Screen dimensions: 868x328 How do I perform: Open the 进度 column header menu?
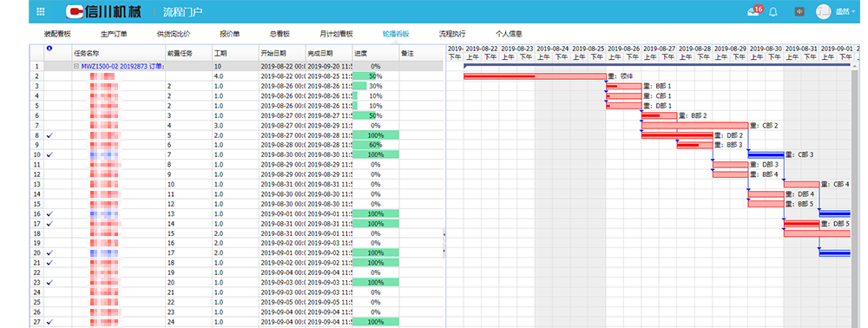pos(376,54)
